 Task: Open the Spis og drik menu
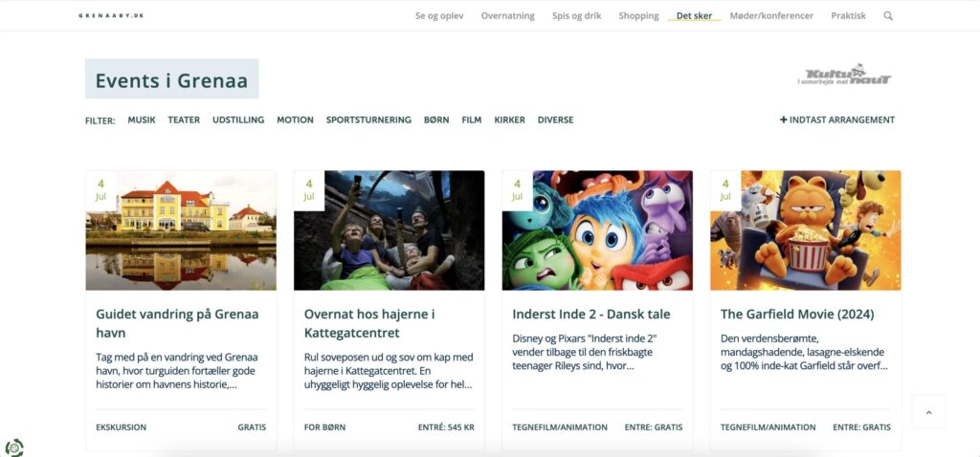pos(576,16)
